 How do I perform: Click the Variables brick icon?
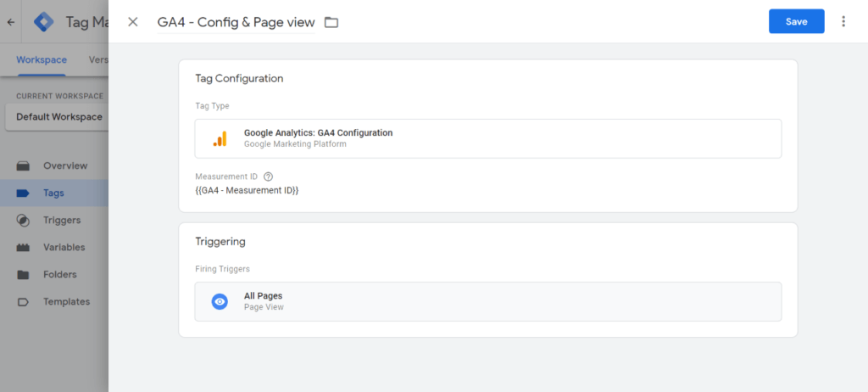[23, 247]
